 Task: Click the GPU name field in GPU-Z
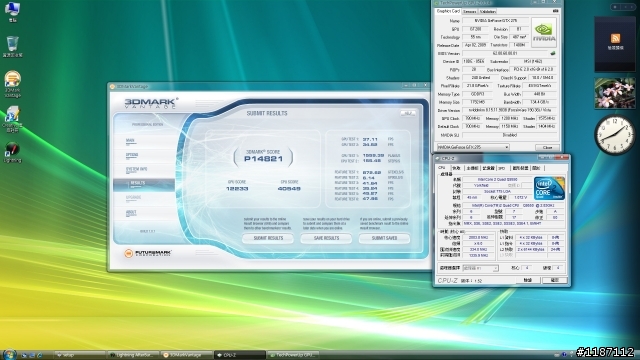(496, 20)
